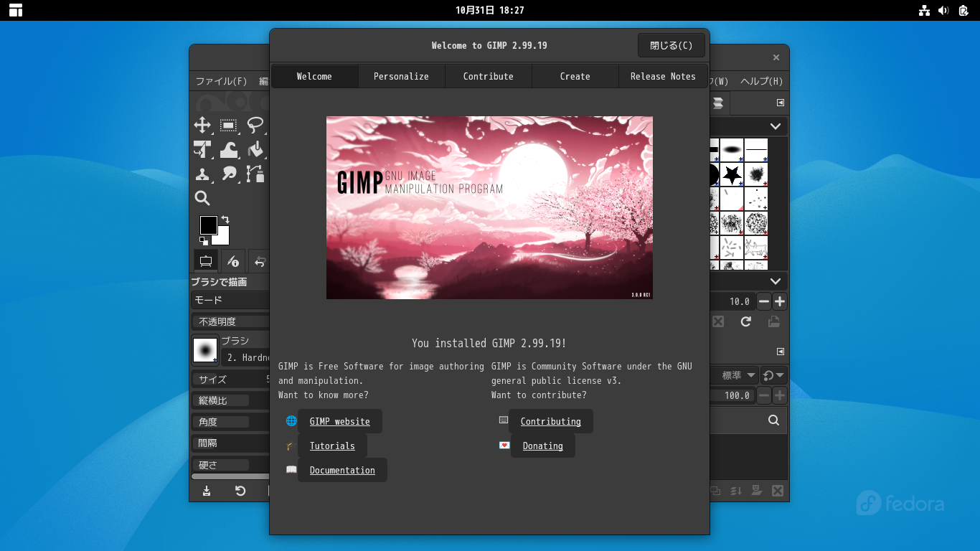The width and height of the screenshot is (980, 551).
Task: Close the Welcome dialog with 閉じる(C)
Action: click(672, 45)
